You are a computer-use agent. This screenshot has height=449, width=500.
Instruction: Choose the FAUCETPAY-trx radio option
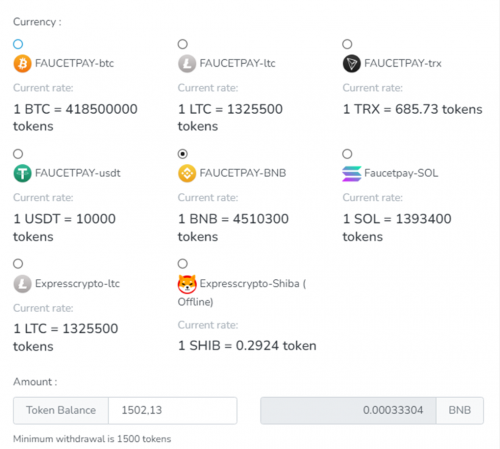(347, 44)
